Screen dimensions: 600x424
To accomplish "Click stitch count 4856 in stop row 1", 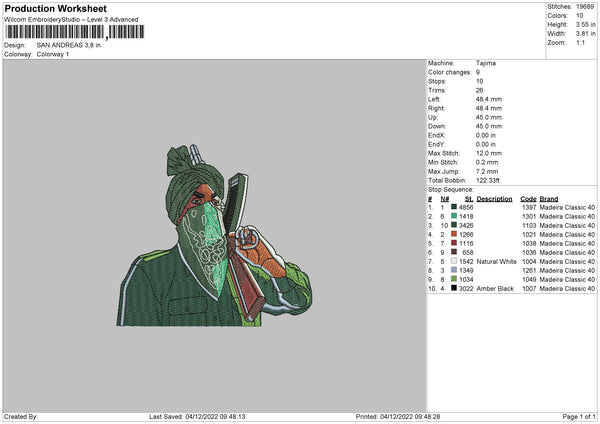I will 466,207.
